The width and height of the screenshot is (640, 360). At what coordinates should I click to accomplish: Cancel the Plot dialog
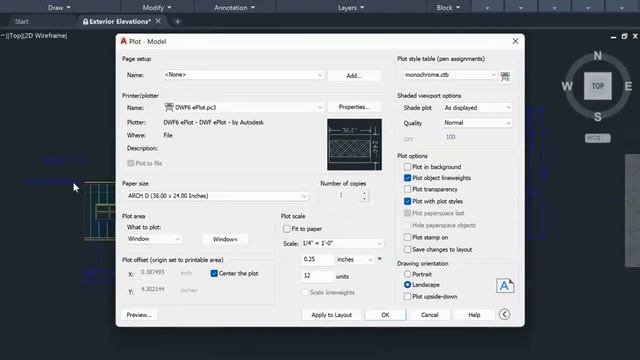[429, 315]
